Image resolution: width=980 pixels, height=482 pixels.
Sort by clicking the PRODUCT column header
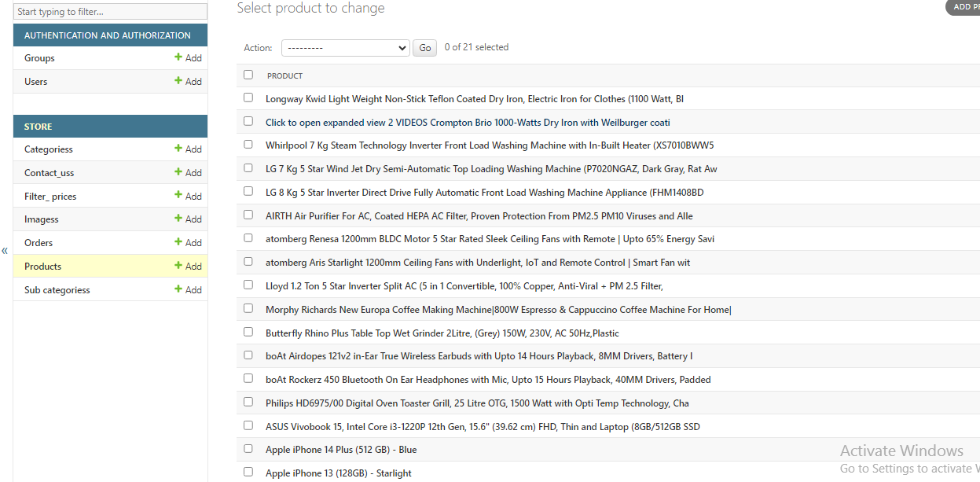[284, 76]
